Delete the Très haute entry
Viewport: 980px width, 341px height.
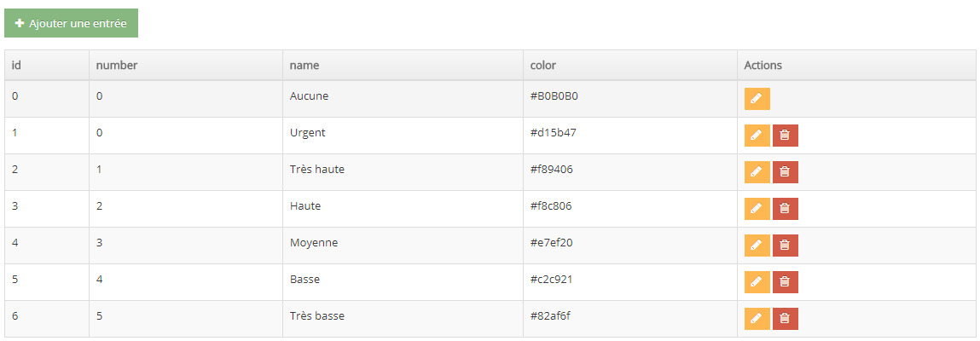pyautogui.click(x=785, y=172)
